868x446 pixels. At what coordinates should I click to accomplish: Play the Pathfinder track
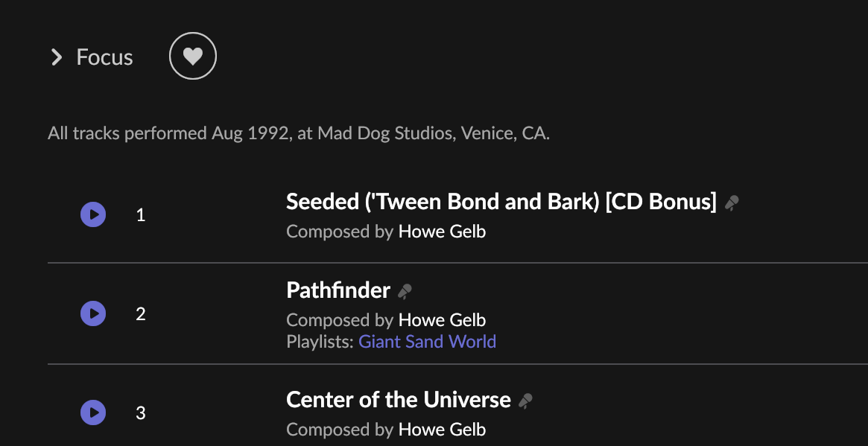(93, 313)
